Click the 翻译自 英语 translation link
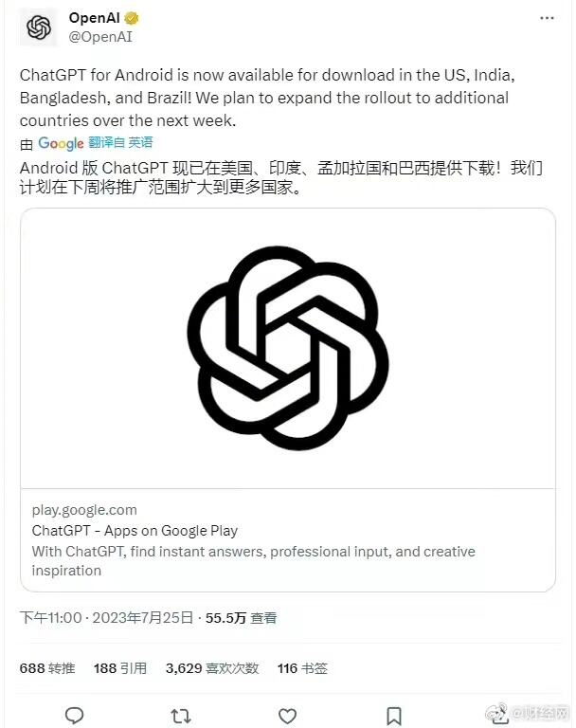 pyautogui.click(x=120, y=142)
